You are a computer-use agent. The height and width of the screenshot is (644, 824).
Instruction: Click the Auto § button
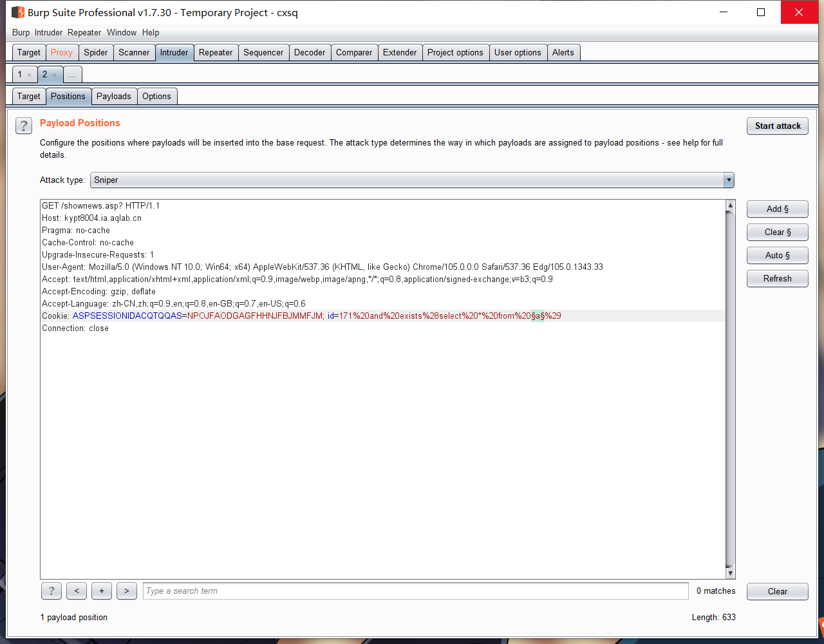[x=778, y=256]
